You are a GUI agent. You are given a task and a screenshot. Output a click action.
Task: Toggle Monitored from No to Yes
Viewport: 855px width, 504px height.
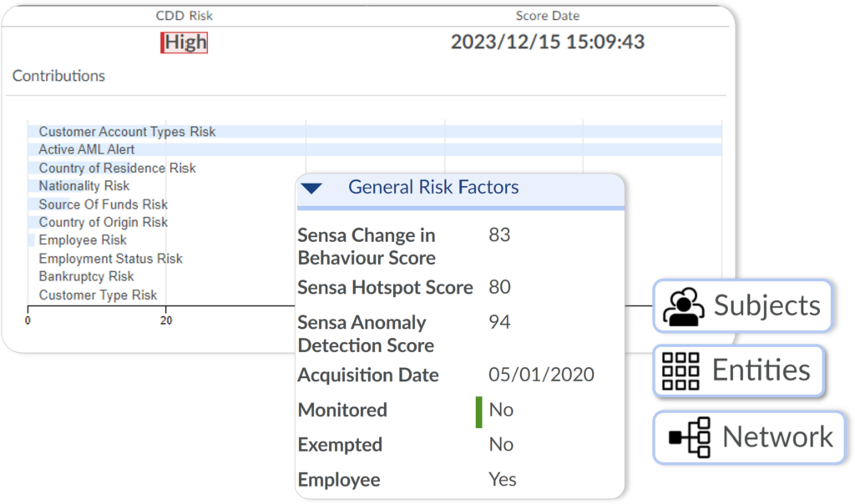pos(502,410)
